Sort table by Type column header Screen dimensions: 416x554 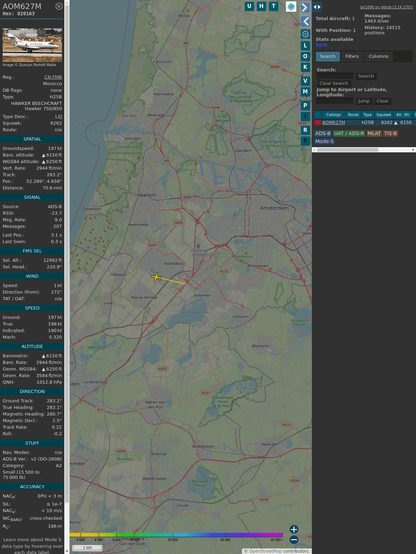click(368, 114)
